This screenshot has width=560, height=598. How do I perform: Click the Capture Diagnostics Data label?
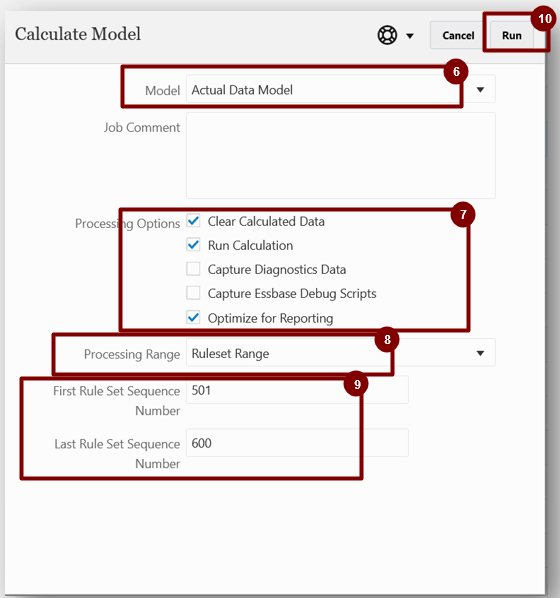click(x=277, y=270)
